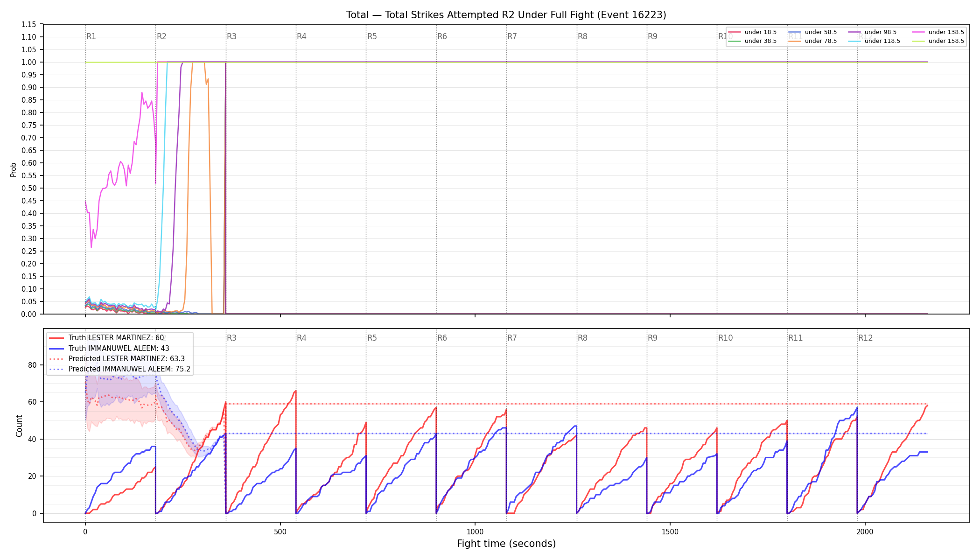980x560 pixels.
Task: Click the x-axis tick label 1500
Action: 670,532
